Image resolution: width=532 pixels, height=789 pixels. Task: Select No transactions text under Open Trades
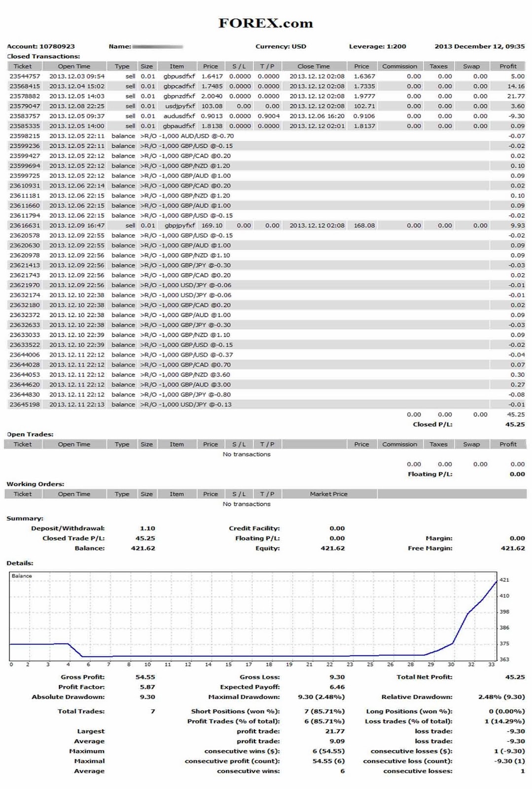pyautogui.click(x=247, y=454)
